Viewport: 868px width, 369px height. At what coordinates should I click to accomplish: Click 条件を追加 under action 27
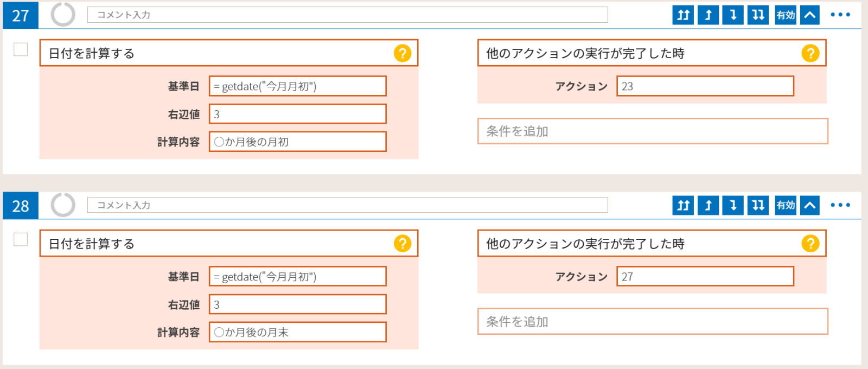pyautogui.click(x=652, y=131)
